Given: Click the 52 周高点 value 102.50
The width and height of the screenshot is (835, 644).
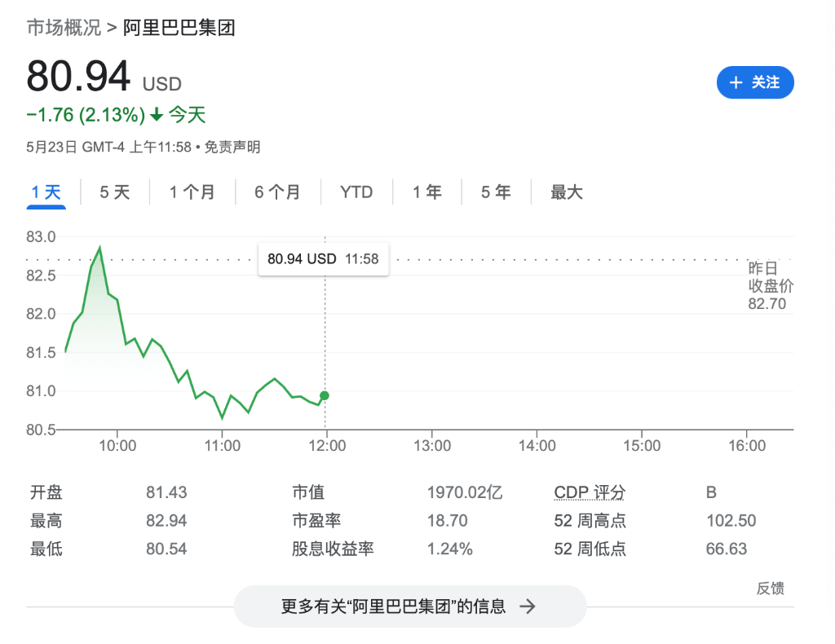Looking at the screenshot, I should 731,521.
